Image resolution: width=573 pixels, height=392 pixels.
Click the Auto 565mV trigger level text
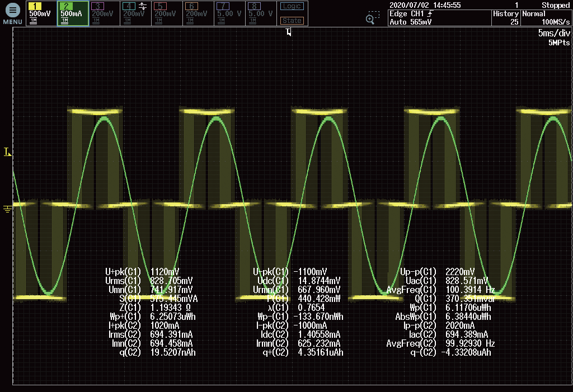point(410,22)
